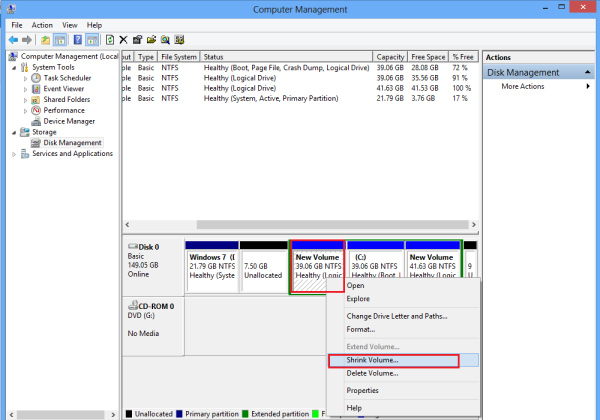Click Change Drive Letter and Paths
This screenshot has height=420, width=600.
click(x=395, y=316)
